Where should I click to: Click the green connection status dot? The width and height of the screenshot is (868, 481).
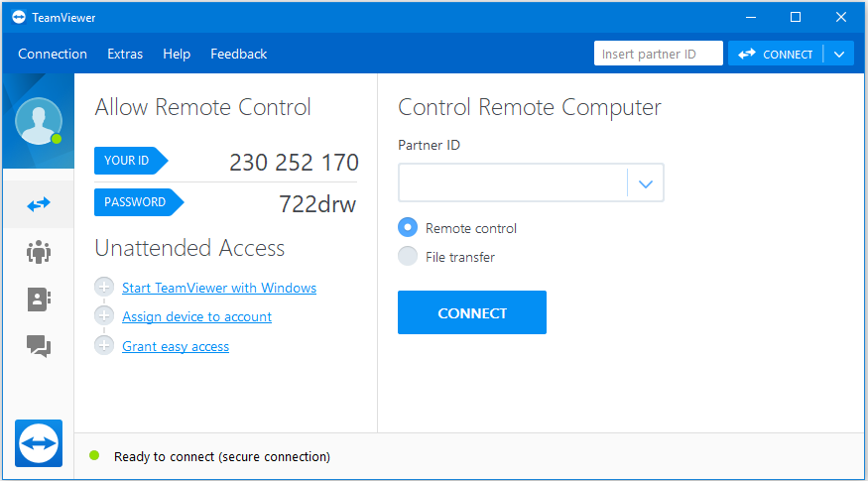coord(94,455)
